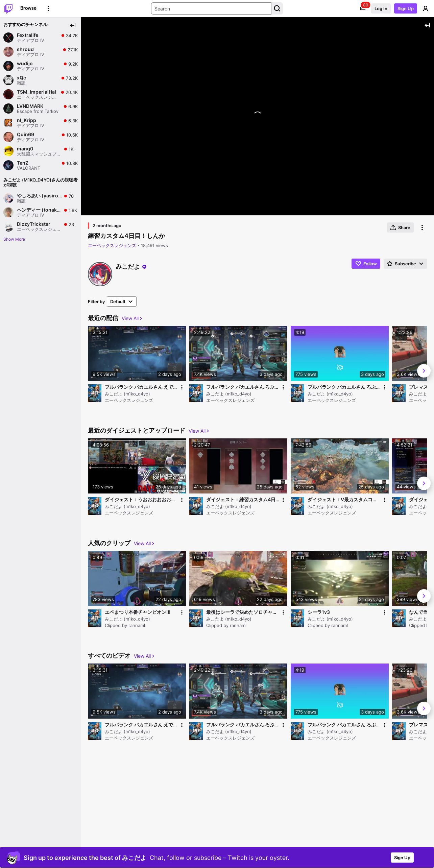Click Fextralife channel avatar in sidebar
Viewport: 434px width, 868px height.
pos(8,38)
